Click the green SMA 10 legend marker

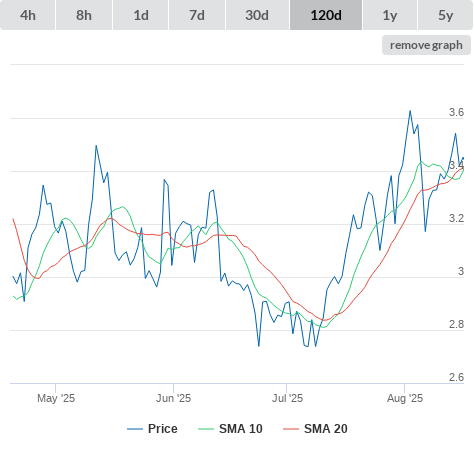point(206,429)
